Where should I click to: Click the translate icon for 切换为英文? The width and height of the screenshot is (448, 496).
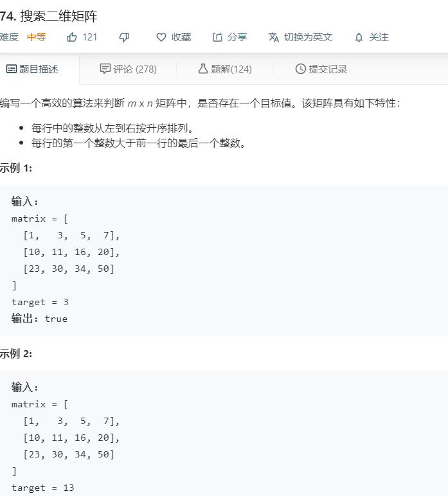tap(274, 37)
